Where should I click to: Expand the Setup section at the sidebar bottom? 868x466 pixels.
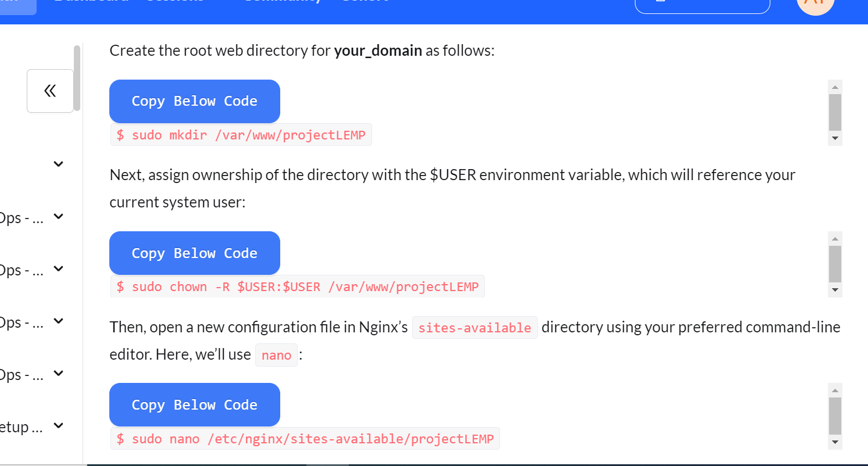[x=58, y=426]
